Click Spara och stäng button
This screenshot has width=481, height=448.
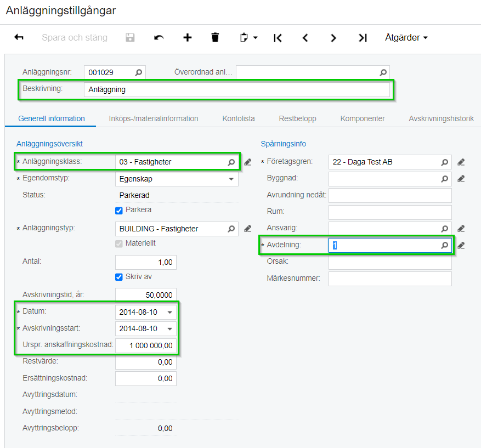click(x=75, y=37)
